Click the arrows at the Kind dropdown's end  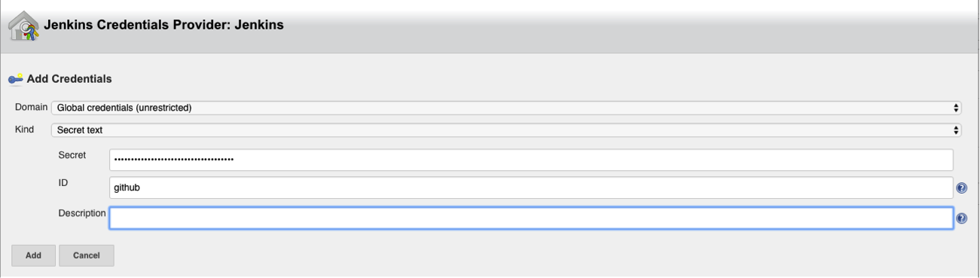coord(956,130)
